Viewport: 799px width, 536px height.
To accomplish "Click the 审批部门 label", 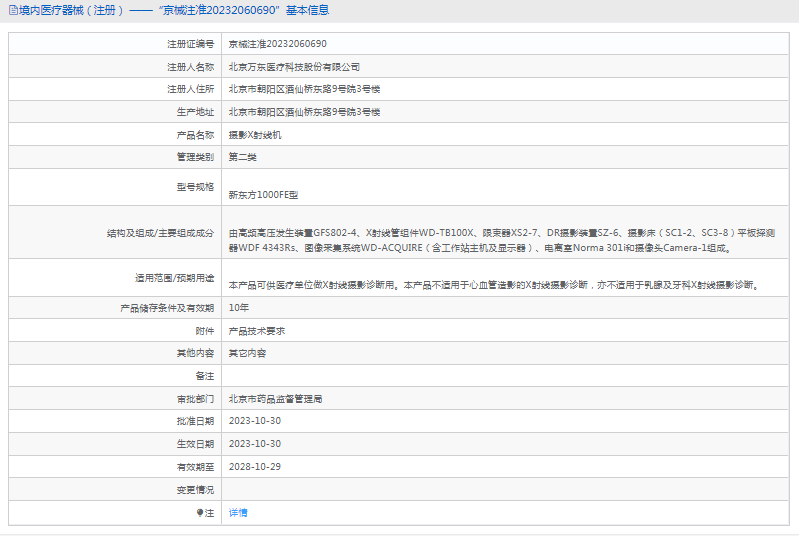I will tap(195, 399).
